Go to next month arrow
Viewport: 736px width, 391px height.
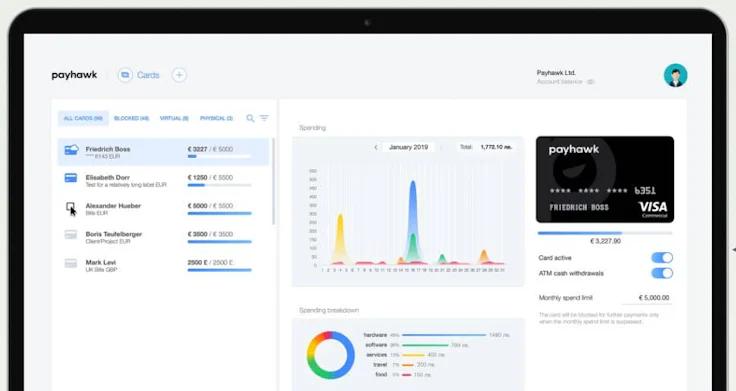pos(441,147)
